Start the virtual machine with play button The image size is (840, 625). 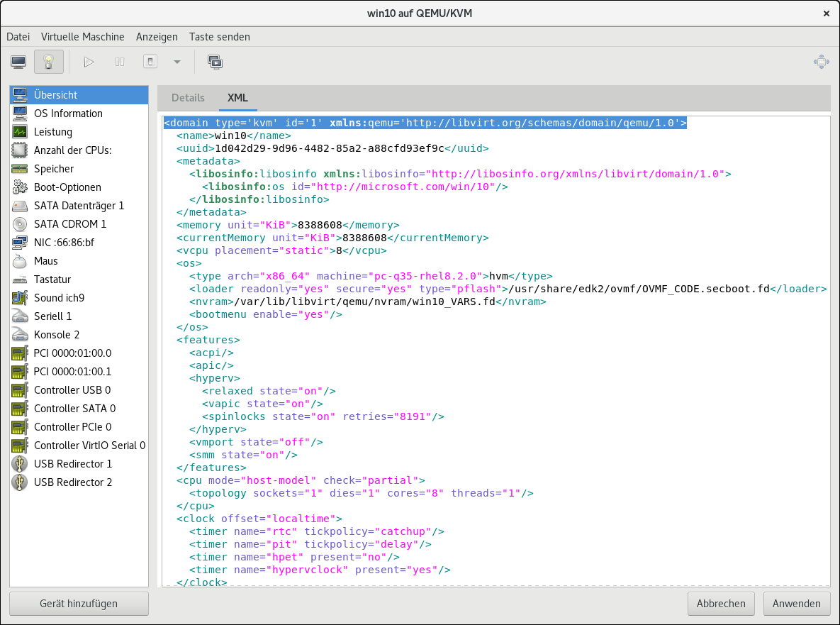(x=89, y=62)
